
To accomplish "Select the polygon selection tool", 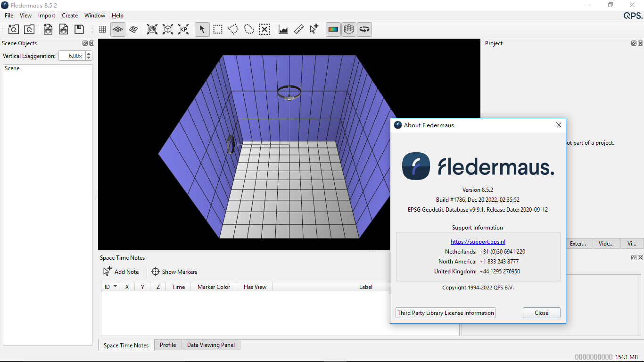I will point(233,29).
